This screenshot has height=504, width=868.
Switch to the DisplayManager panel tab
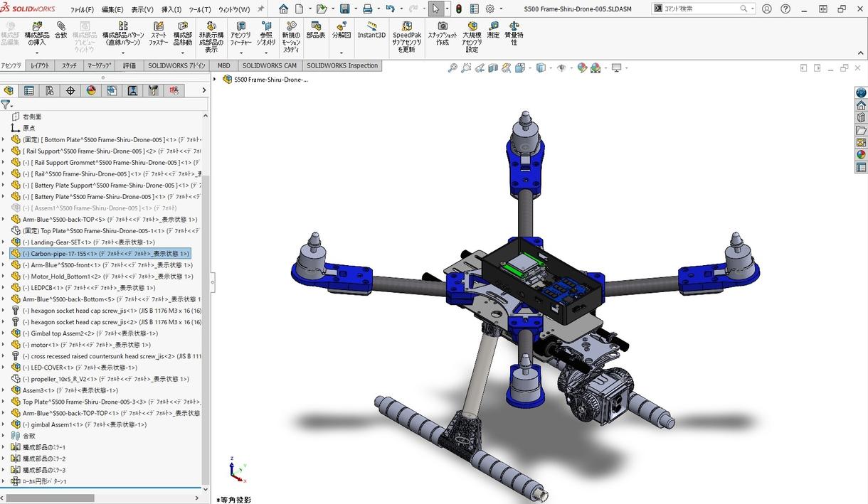click(x=90, y=90)
